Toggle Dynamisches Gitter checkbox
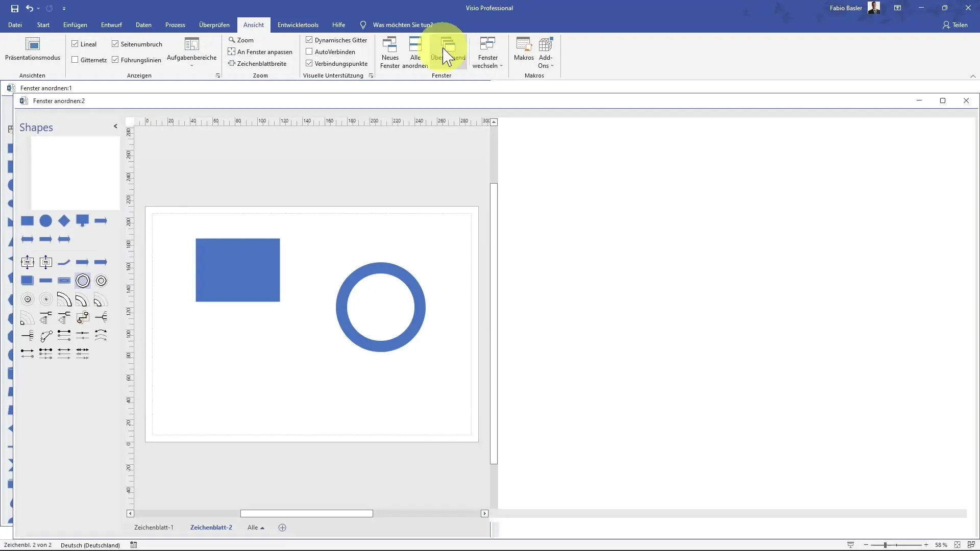Image resolution: width=980 pixels, height=551 pixels. tap(309, 40)
